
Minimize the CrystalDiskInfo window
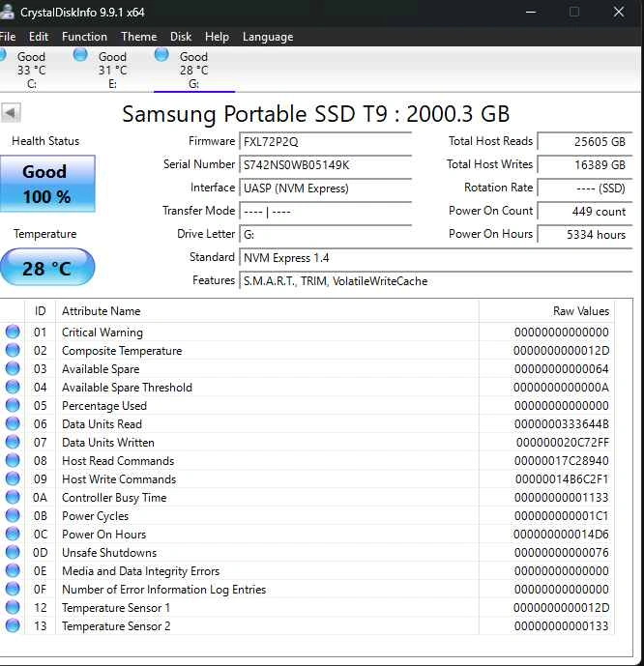tap(531, 12)
